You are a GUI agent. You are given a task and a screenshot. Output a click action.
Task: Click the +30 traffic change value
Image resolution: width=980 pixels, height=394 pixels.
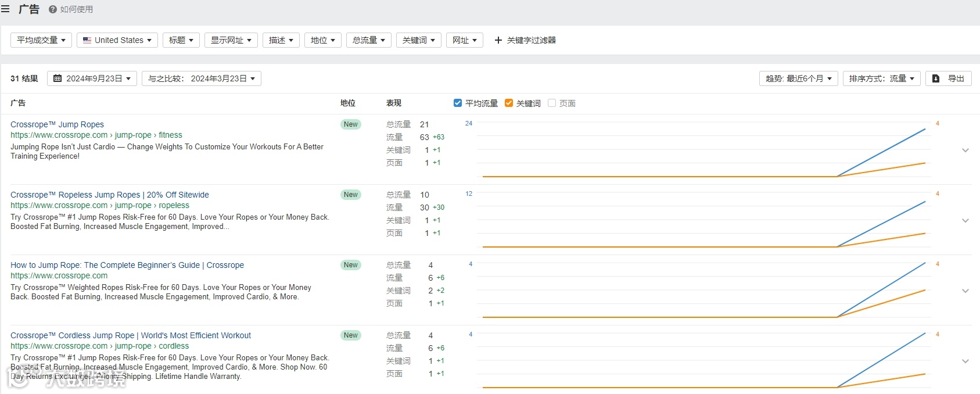pyautogui.click(x=439, y=207)
